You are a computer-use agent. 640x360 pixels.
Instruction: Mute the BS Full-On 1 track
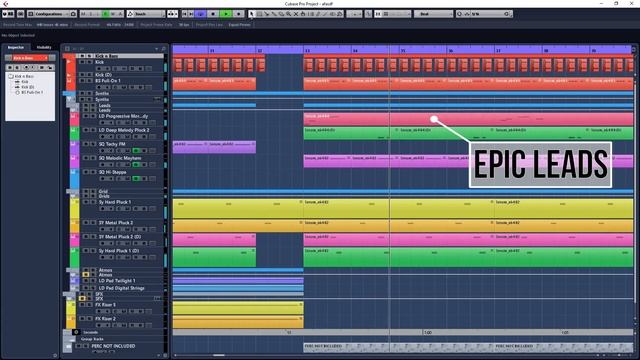pyautogui.click(x=83, y=81)
